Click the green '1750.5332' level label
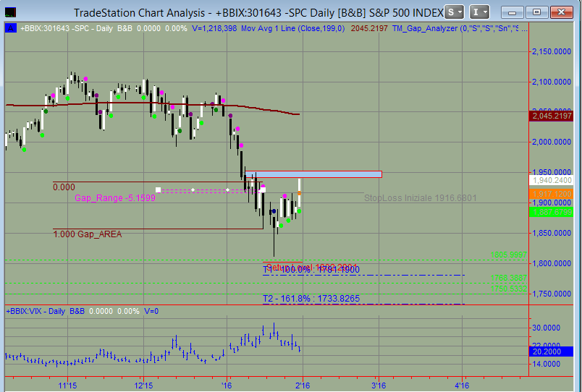The image size is (582, 392). tap(508, 289)
